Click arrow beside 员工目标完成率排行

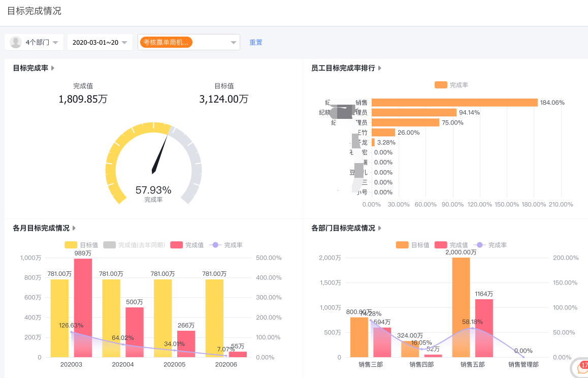[x=380, y=68]
